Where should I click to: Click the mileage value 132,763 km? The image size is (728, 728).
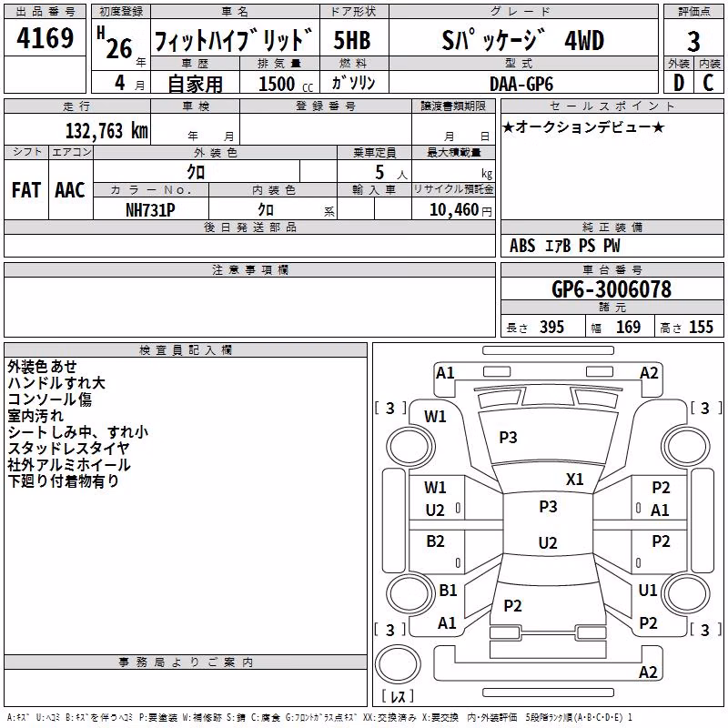pyautogui.click(x=106, y=131)
